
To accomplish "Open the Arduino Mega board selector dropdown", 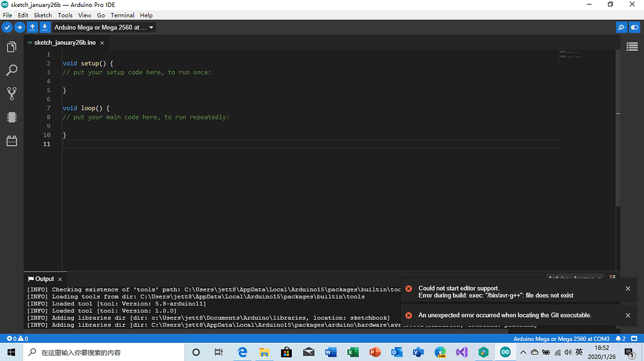I will point(103,27).
